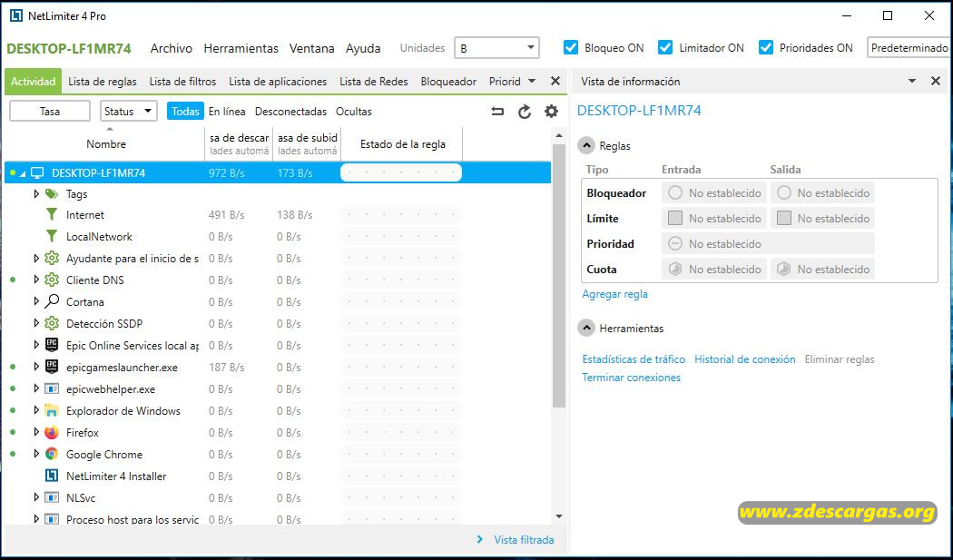Toggle the Prioridades ON checkbox
This screenshot has height=560, width=953.
coord(766,47)
